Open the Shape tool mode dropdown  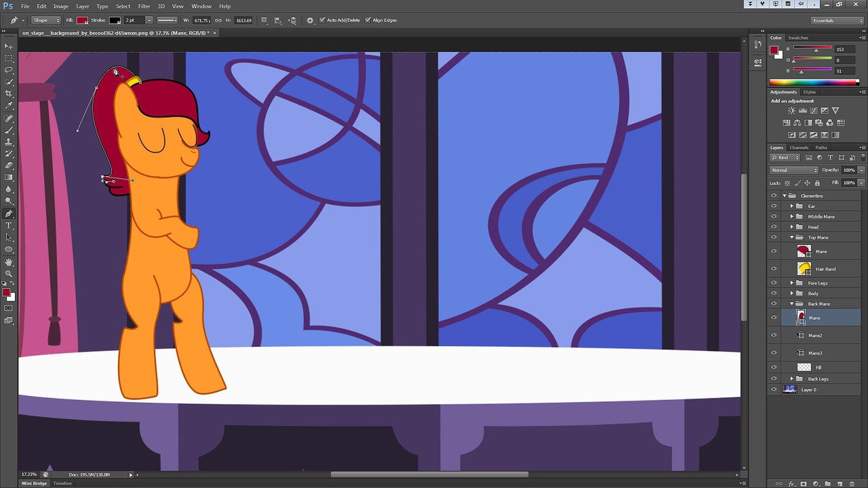[45, 20]
